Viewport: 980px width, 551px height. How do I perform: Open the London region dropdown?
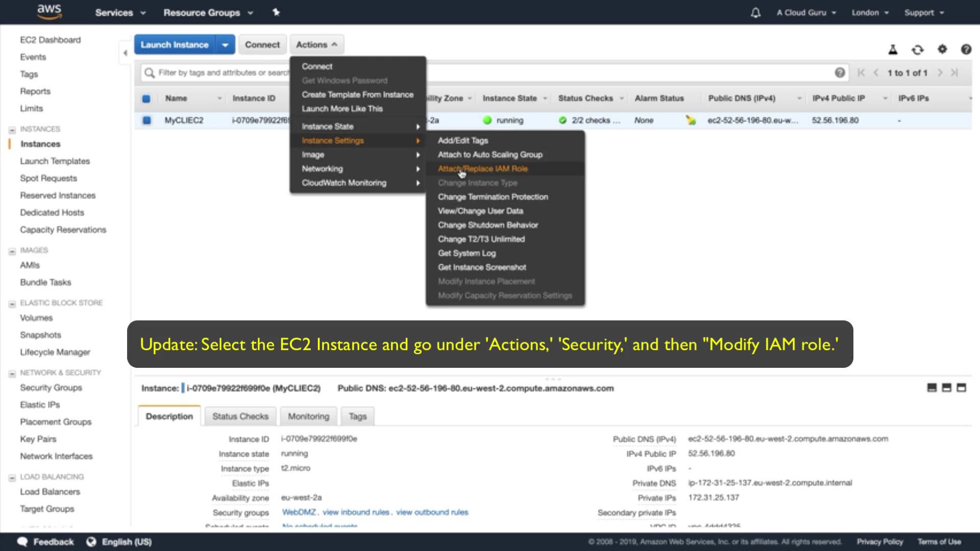(x=870, y=13)
